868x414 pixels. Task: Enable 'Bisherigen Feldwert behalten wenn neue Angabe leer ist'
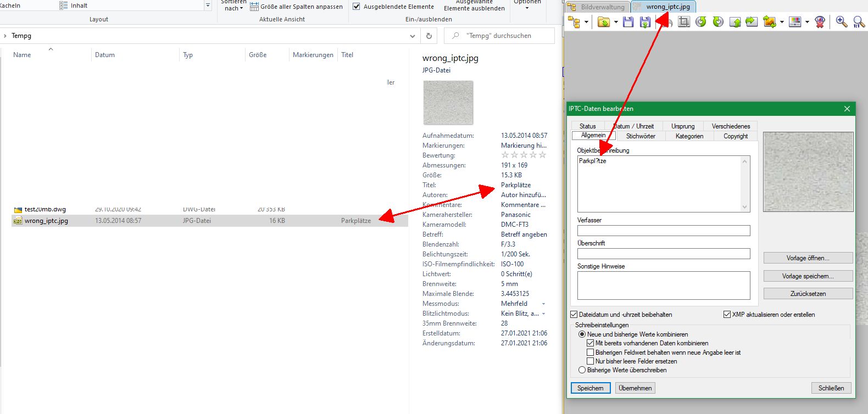[591, 353]
